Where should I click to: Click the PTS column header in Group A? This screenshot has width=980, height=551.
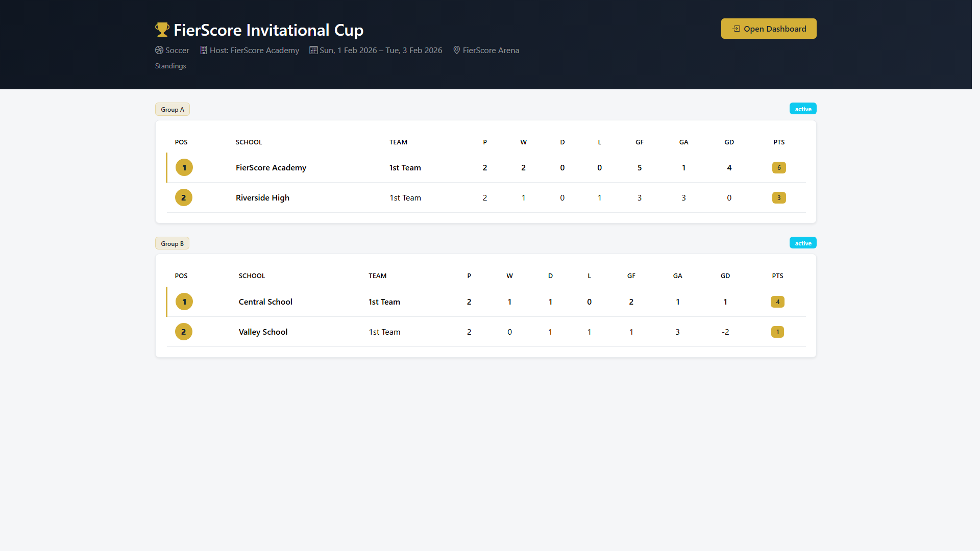tap(779, 142)
